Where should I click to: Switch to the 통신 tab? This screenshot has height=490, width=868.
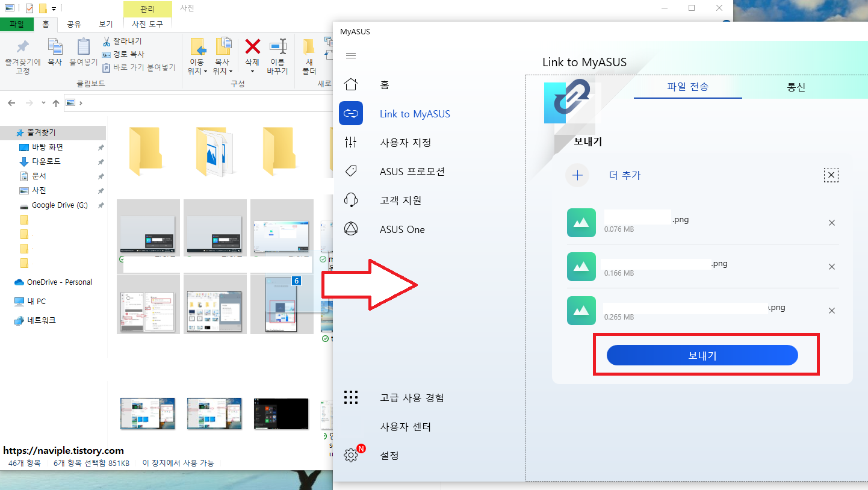[796, 87]
